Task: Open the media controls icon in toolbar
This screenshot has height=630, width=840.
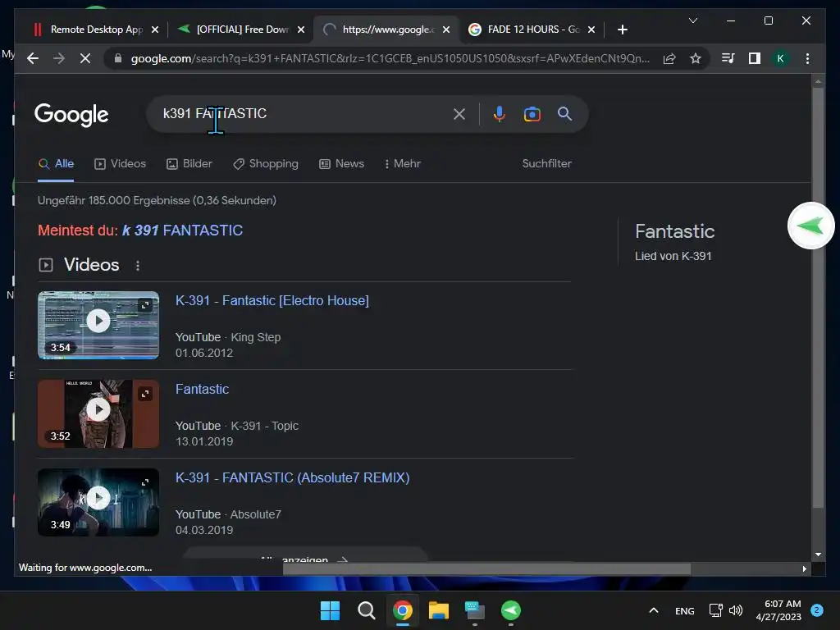Action: (x=728, y=58)
